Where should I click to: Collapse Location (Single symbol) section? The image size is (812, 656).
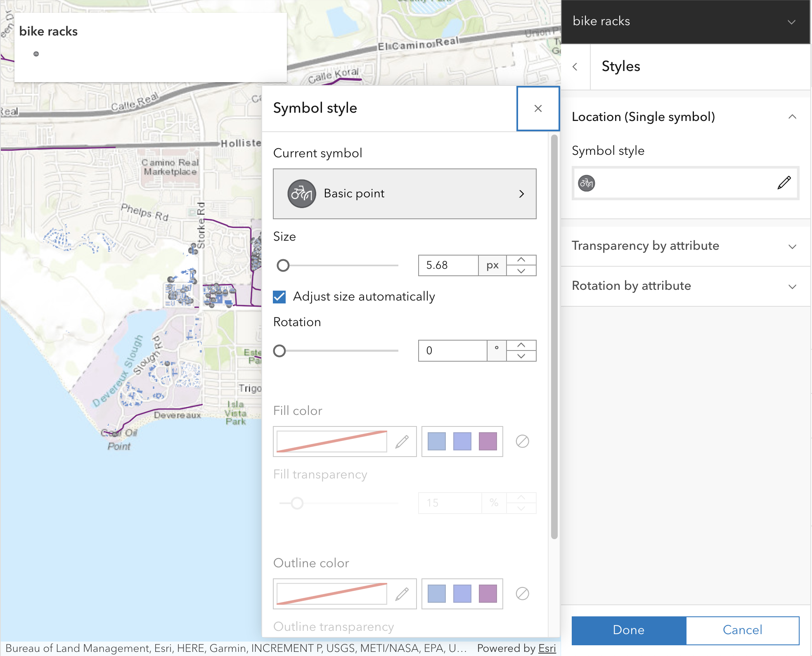792,117
